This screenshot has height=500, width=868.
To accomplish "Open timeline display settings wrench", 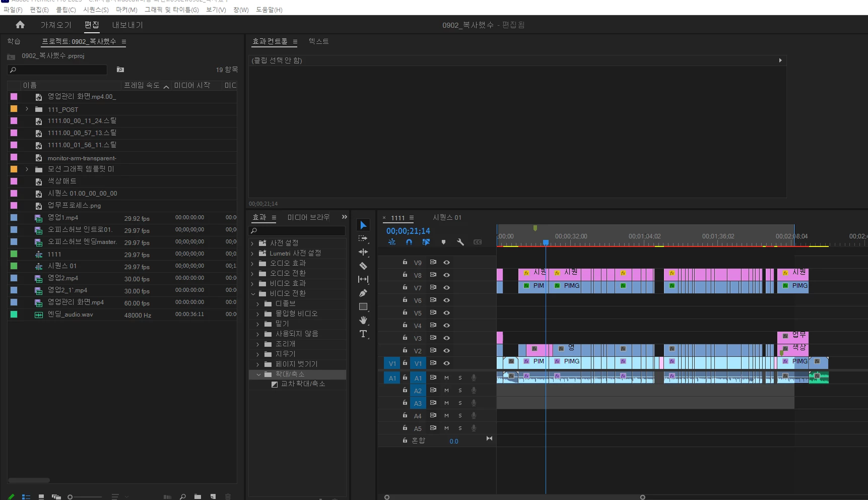I will [460, 242].
